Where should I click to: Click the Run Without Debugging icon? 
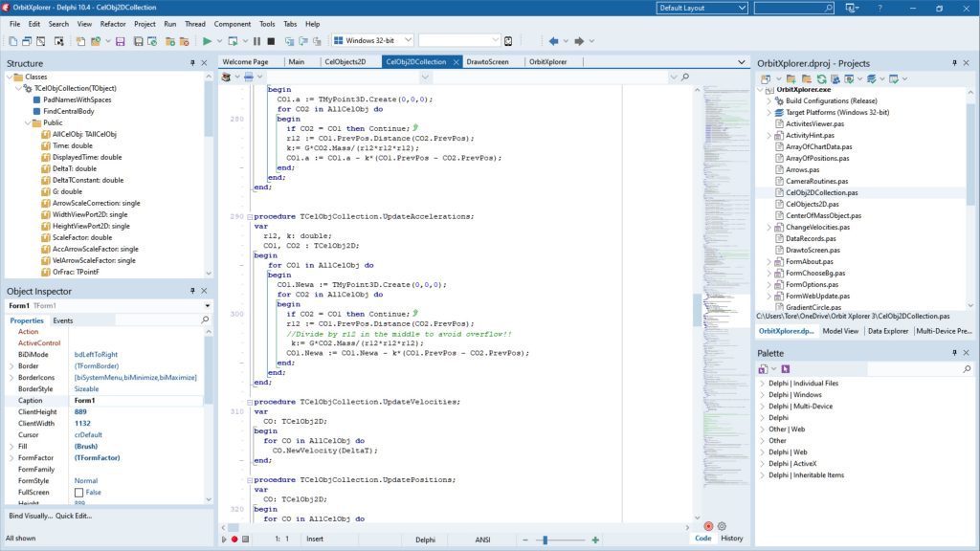[233, 41]
